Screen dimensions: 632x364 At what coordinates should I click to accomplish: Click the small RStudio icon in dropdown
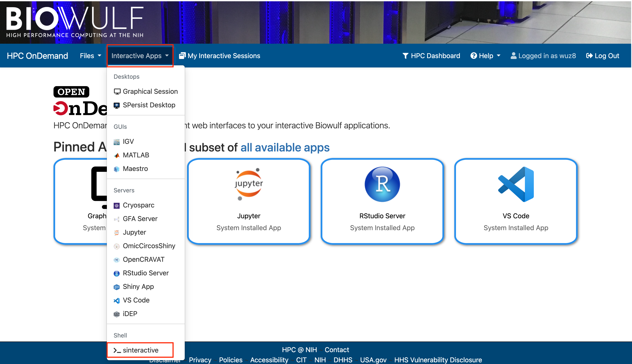pyautogui.click(x=117, y=273)
